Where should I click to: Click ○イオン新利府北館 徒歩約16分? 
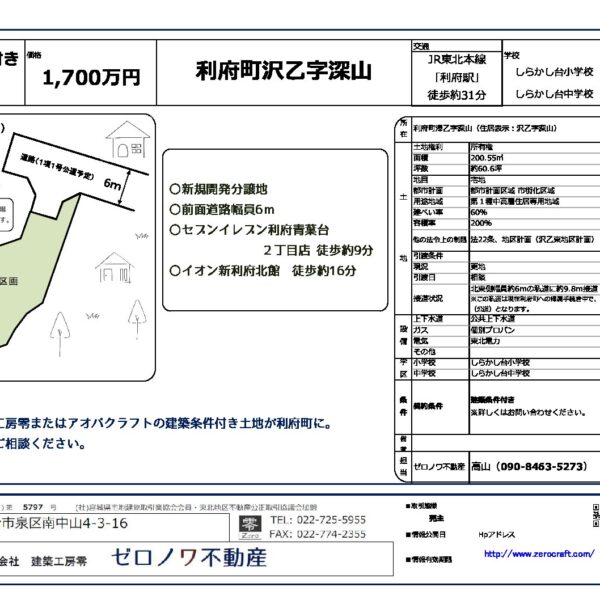click(x=262, y=271)
